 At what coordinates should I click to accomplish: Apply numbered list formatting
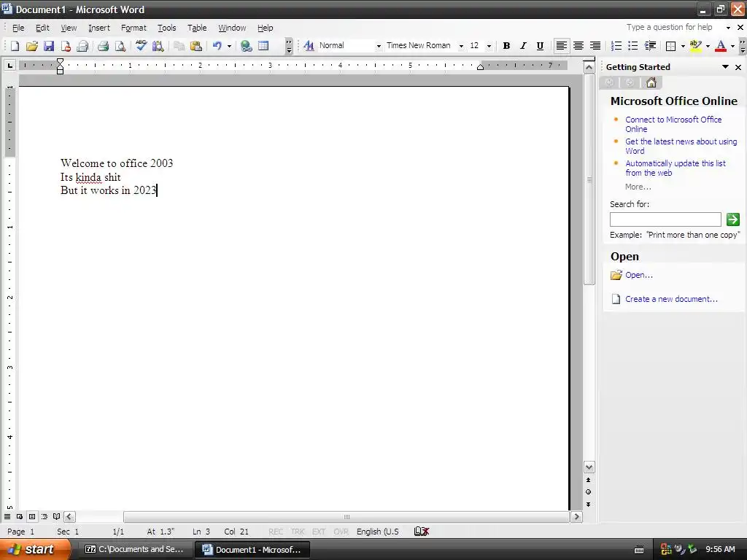coord(616,46)
